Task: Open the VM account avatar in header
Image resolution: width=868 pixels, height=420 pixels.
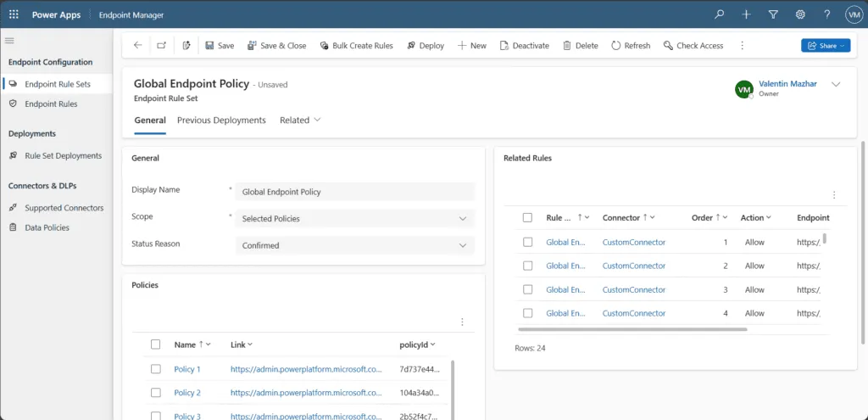Action: coord(853,15)
